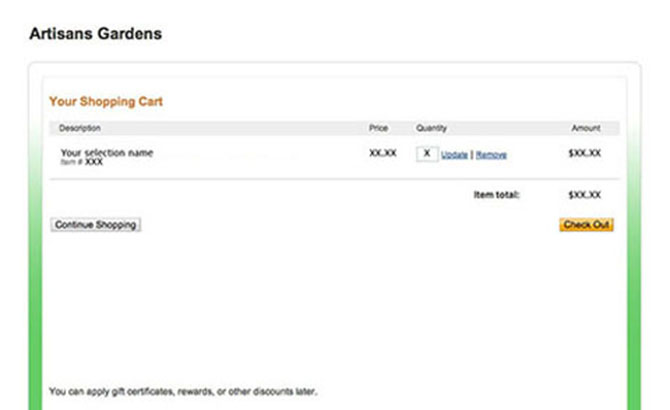
Task: Click the XX.XX unit price value
Action: [383, 153]
